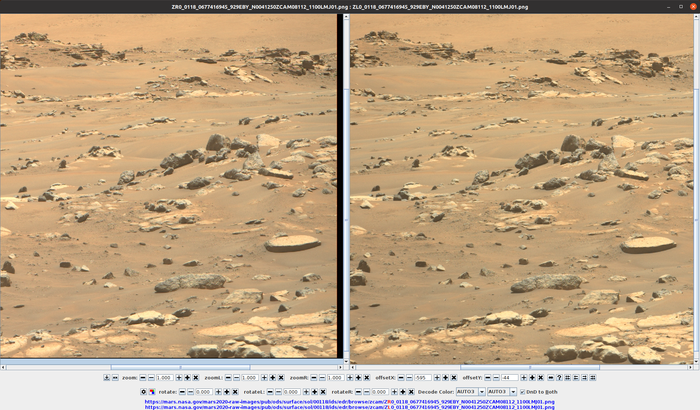Click the download icon left of zoom

click(107, 378)
